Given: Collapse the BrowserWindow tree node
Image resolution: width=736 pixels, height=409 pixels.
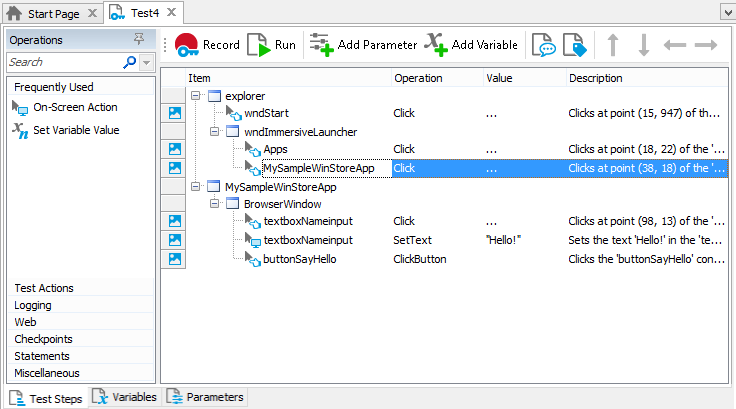Looking at the screenshot, I should pyautogui.click(x=215, y=204).
